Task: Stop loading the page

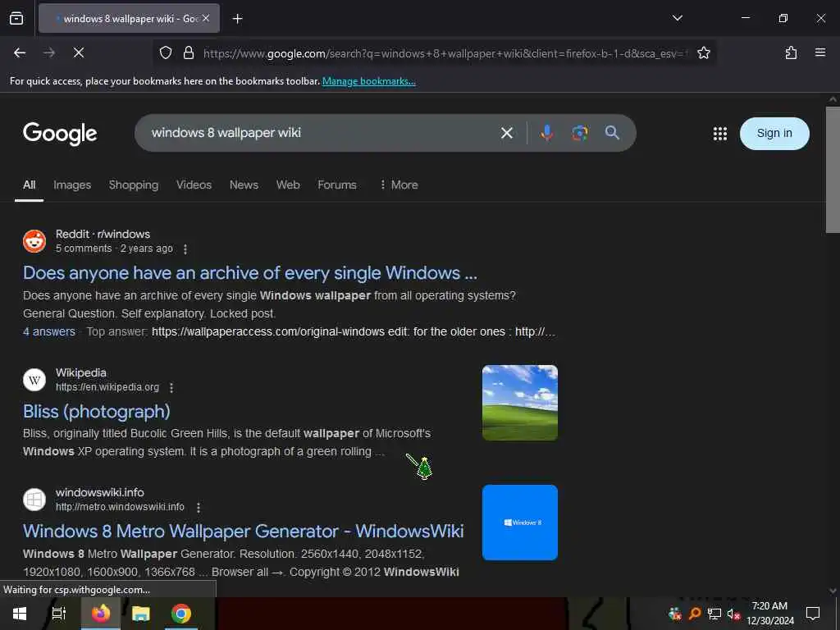Action: click(79, 52)
